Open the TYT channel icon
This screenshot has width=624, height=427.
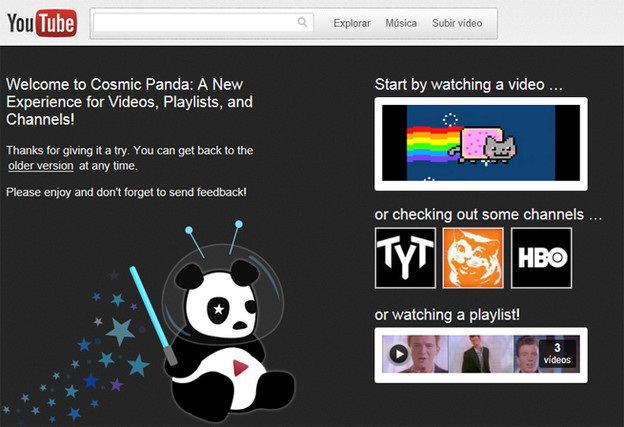tap(405, 258)
